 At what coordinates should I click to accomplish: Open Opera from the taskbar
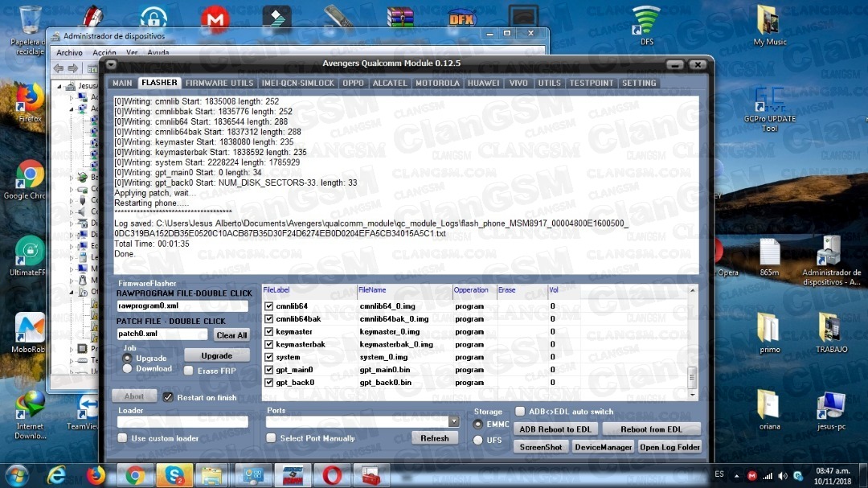coord(332,475)
